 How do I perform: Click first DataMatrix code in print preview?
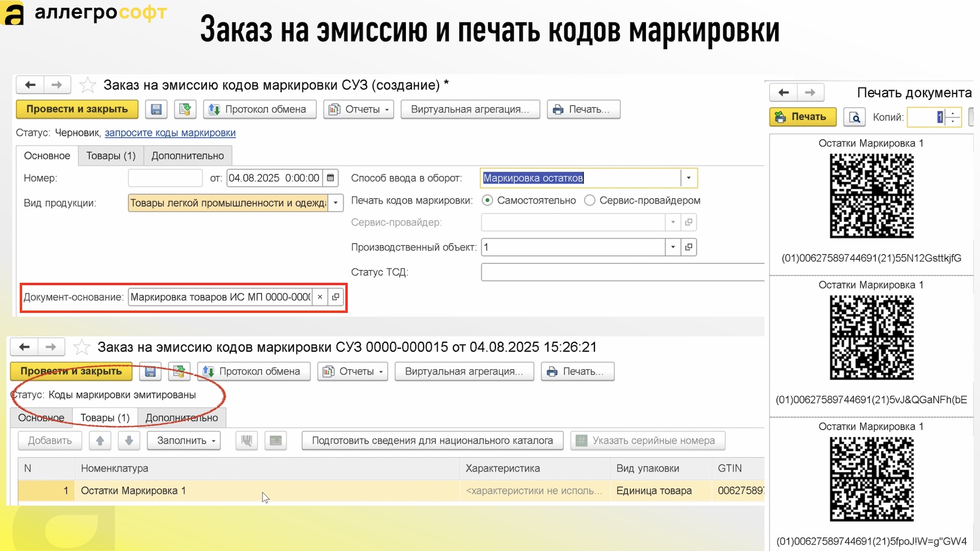[x=872, y=196]
